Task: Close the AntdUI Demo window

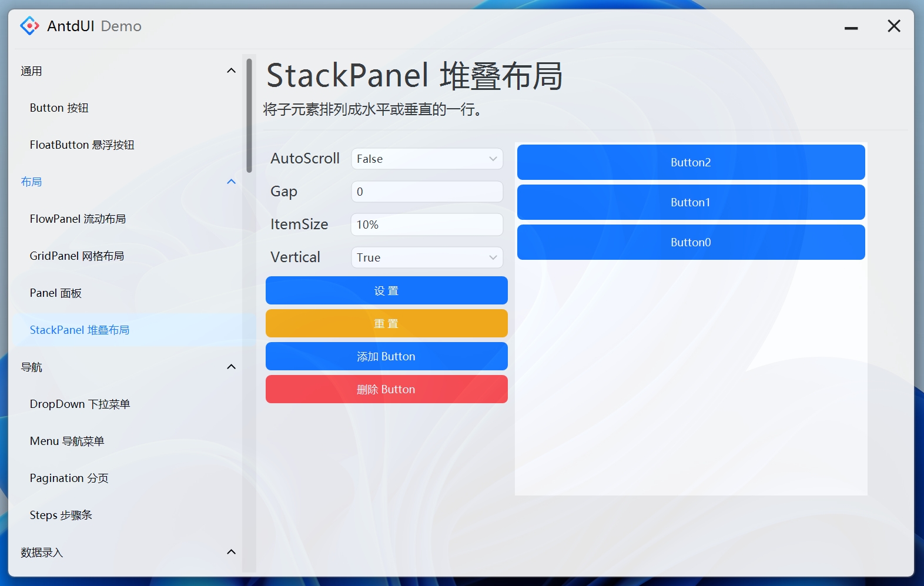Action: tap(893, 26)
